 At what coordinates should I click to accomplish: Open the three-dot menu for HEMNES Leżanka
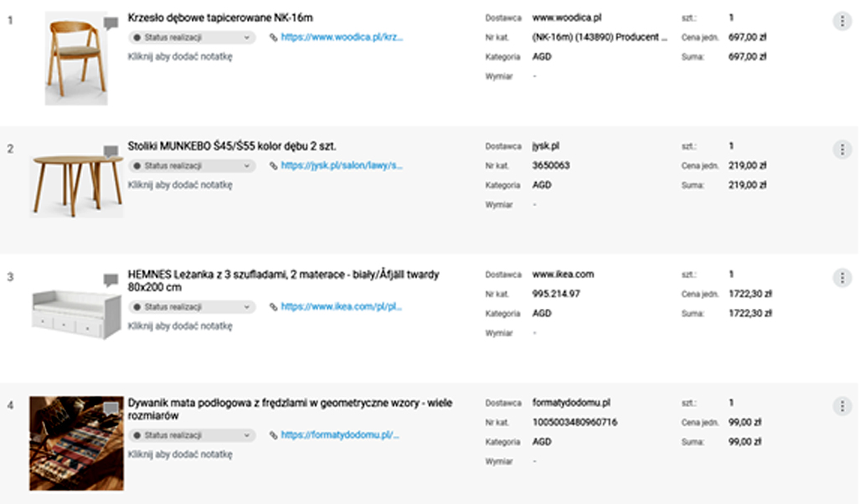coord(842,278)
